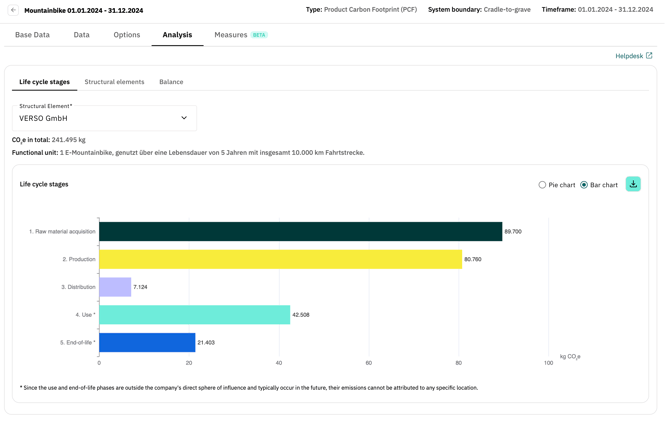Image resolution: width=670 pixels, height=425 pixels.
Task: Expand the Structural Element dropdown arrow
Action: point(184,118)
